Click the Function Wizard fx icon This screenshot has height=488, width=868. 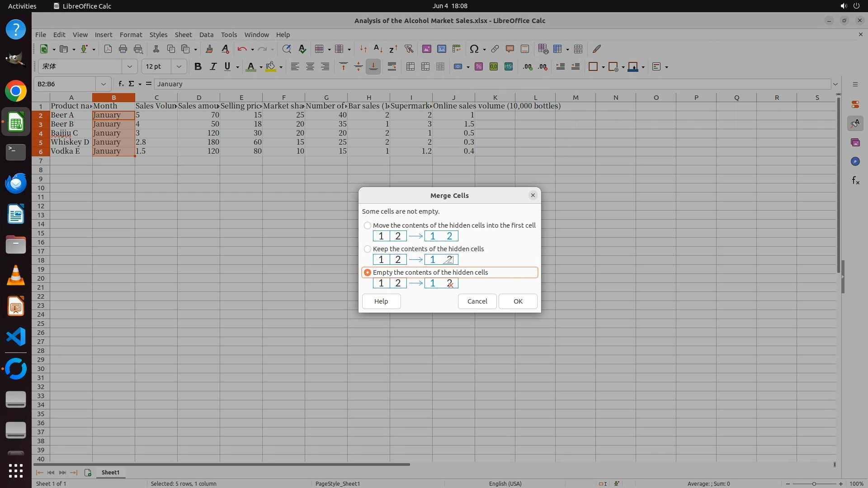point(121,84)
